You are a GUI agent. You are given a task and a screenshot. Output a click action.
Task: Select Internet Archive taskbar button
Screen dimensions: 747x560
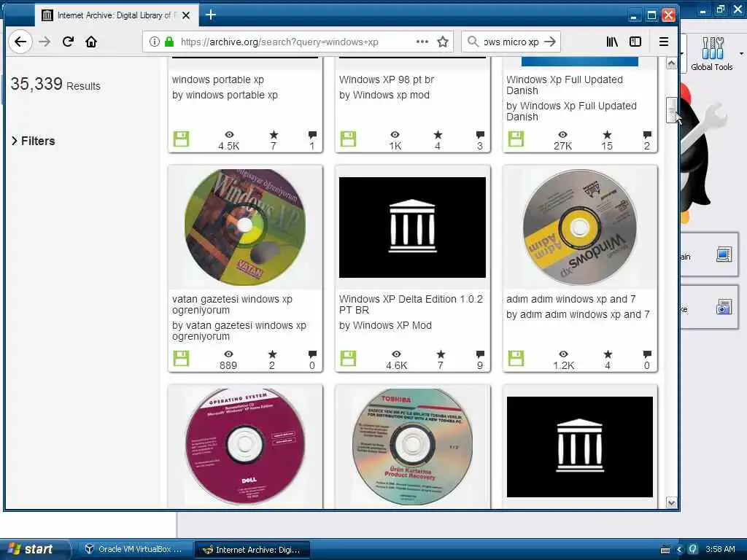click(252, 550)
